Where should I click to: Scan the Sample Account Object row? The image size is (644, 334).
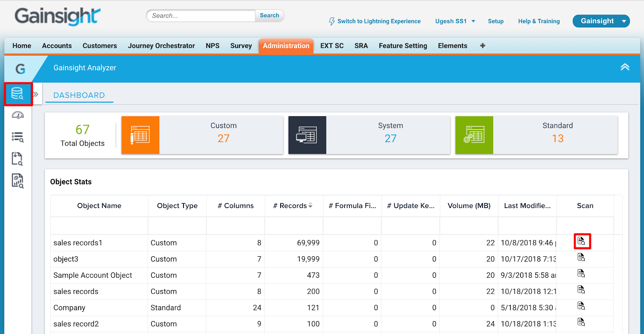[582, 273]
